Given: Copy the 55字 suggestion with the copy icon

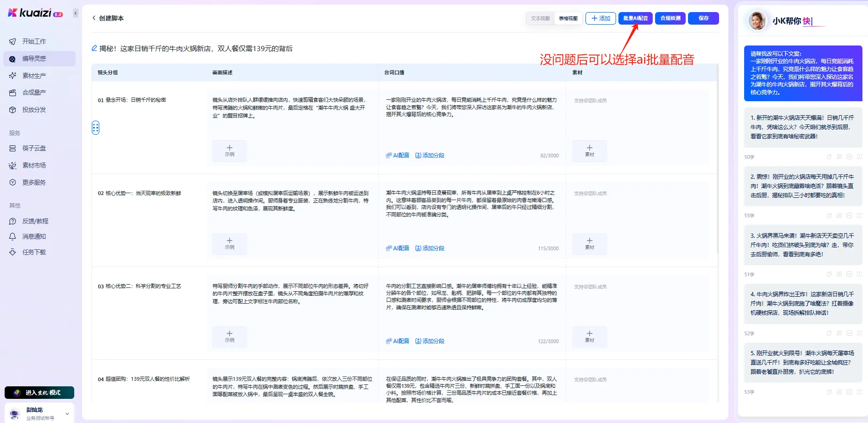Looking at the screenshot, I should click(x=829, y=215).
